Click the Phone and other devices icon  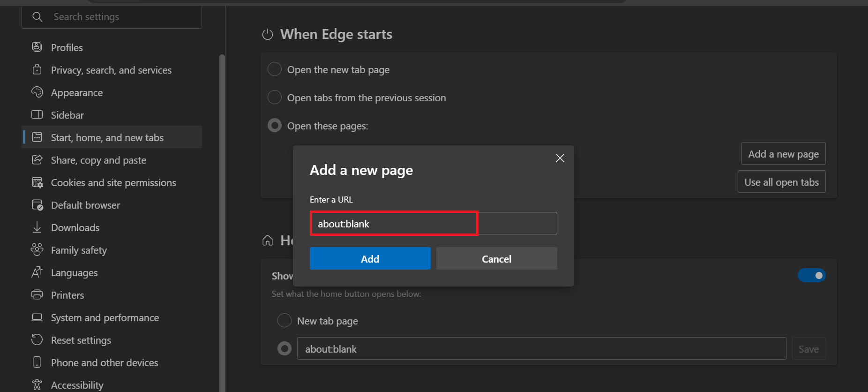[x=37, y=362]
